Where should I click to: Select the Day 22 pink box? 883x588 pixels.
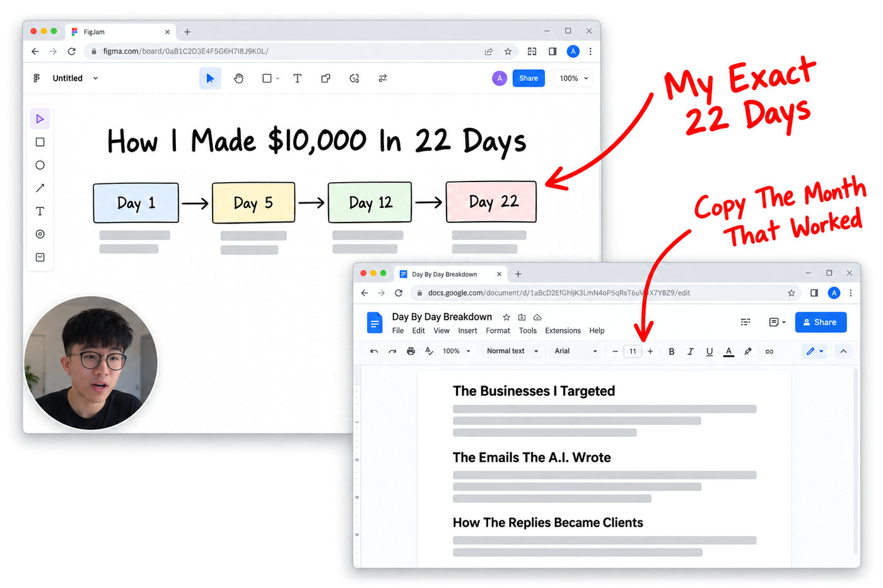491,202
